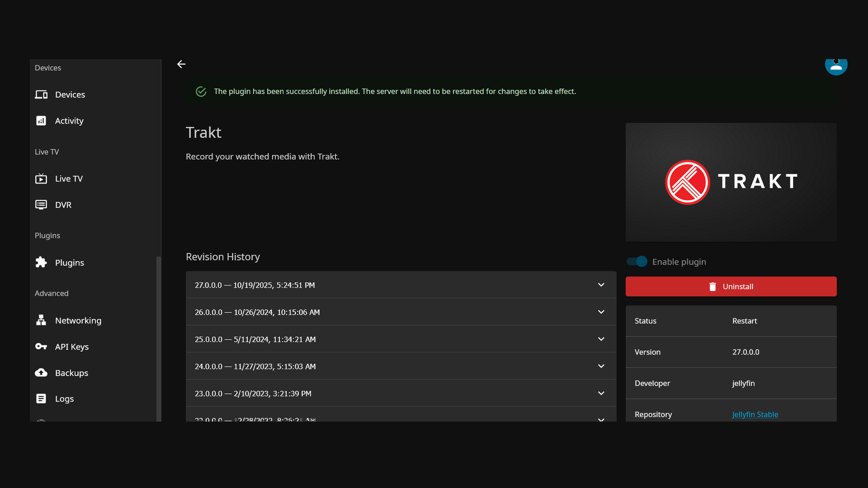Click the Live TV icon in sidebar
Viewport: 868px width, 488px height.
[x=41, y=179]
